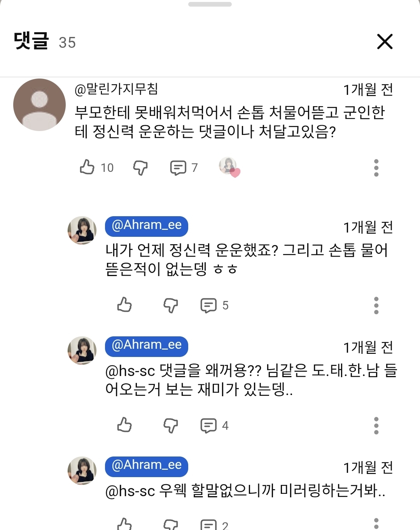
Task: Like the top comment with 10 likes
Action: click(87, 167)
